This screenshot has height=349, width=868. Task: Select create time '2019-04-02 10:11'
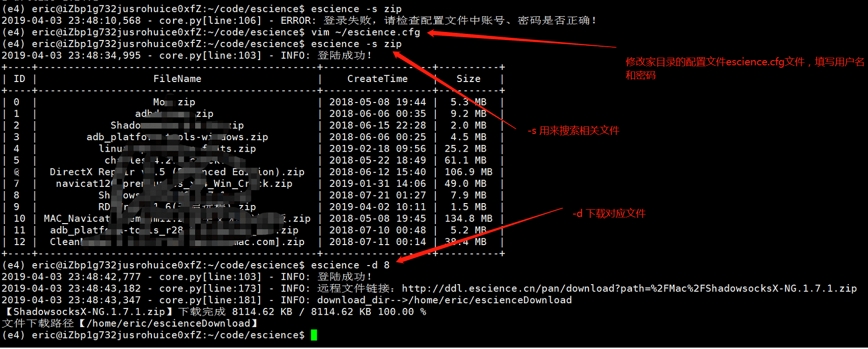point(377,207)
